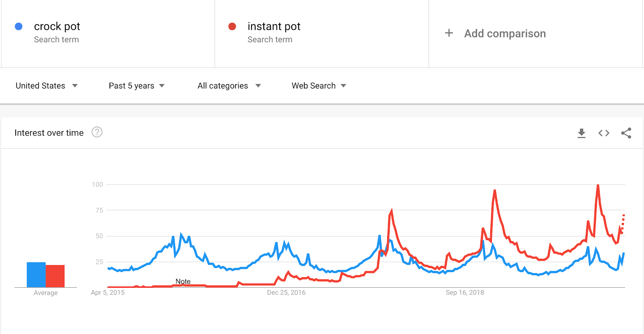The width and height of the screenshot is (644, 334).
Task: Click the Note marker on the chart
Action: [x=183, y=282]
